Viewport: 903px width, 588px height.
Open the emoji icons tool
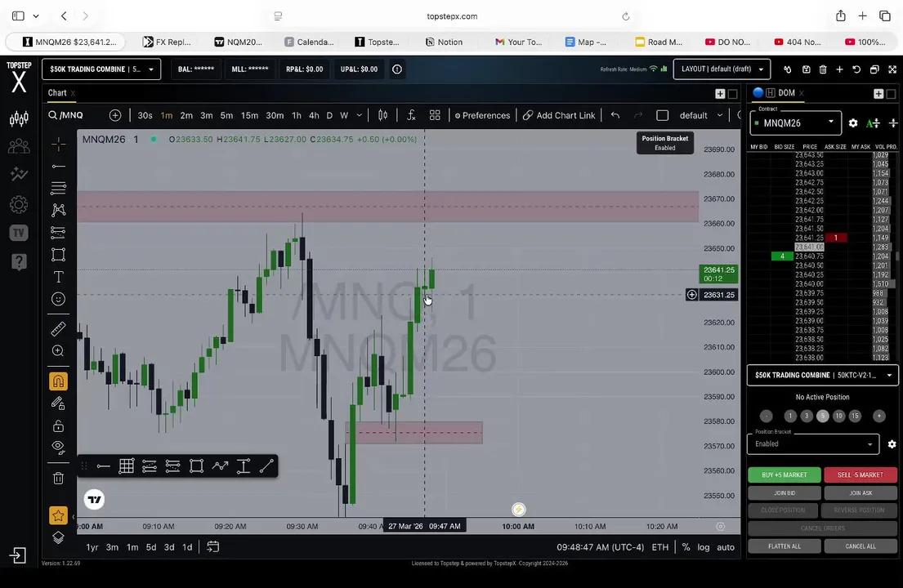tap(58, 299)
